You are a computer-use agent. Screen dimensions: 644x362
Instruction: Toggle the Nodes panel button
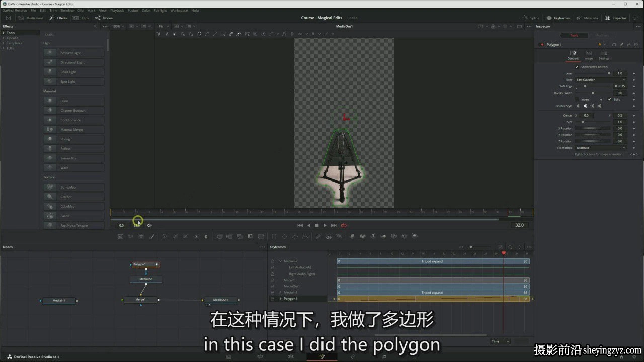104,18
